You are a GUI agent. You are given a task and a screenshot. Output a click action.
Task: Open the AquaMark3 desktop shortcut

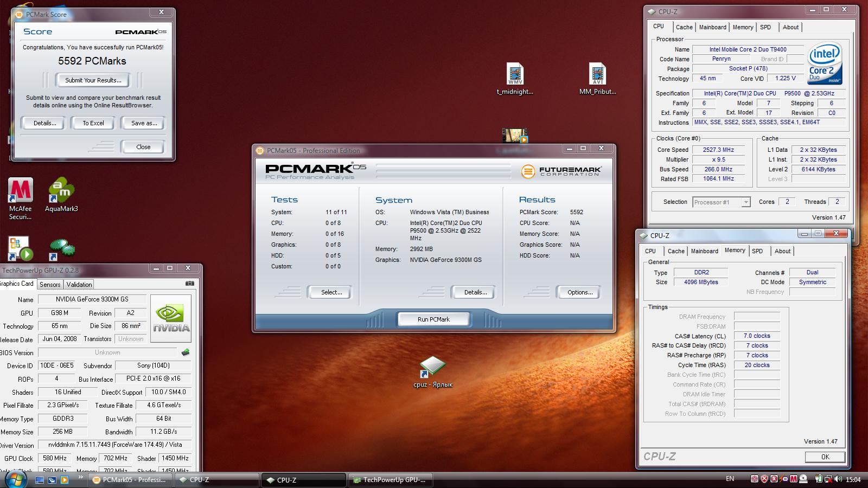click(61, 195)
